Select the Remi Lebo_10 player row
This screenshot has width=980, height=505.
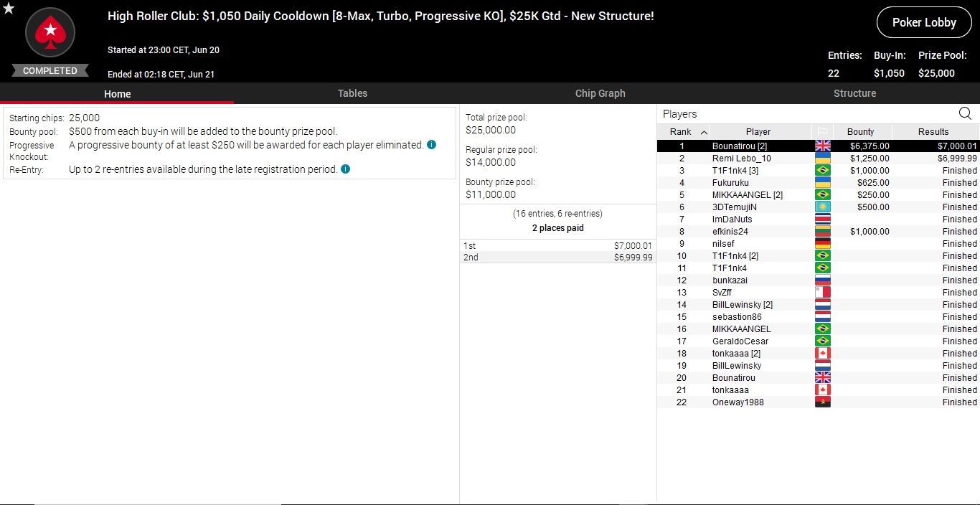(x=741, y=159)
